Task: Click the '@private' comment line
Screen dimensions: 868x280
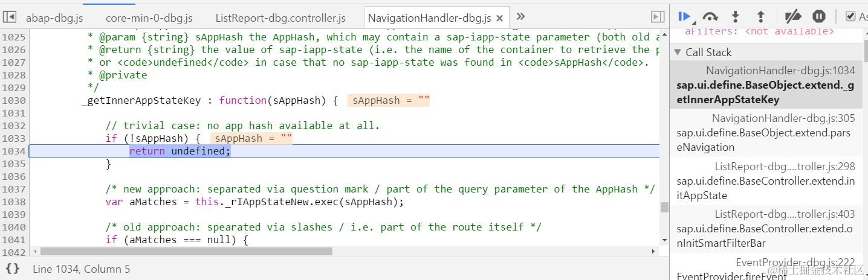Action: click(117, 75)
